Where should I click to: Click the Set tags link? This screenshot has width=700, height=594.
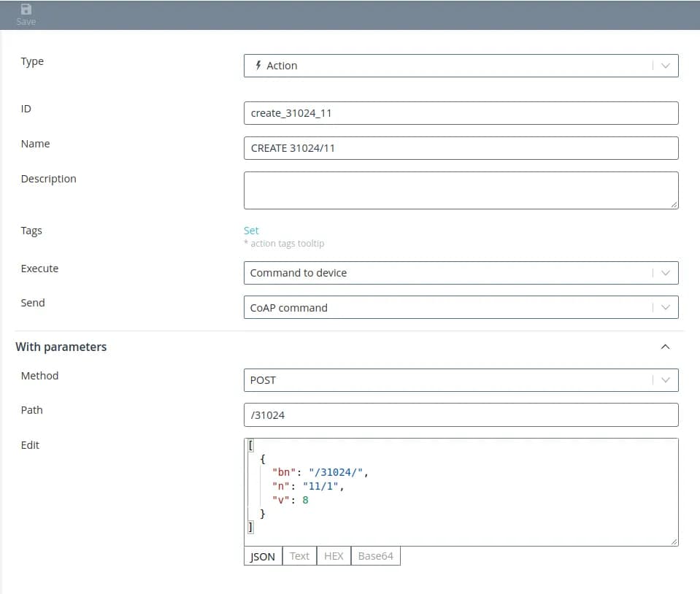(x=251, y=231)
